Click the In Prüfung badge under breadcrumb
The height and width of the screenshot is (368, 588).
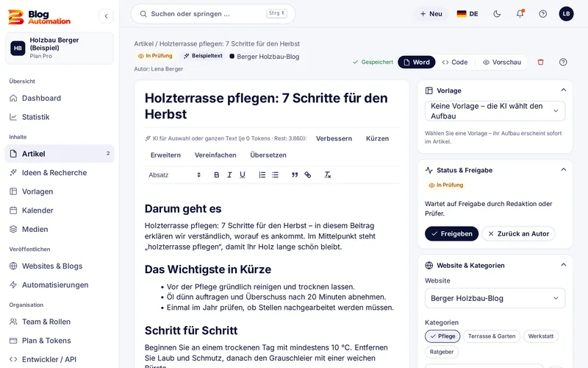coord(155,56)
